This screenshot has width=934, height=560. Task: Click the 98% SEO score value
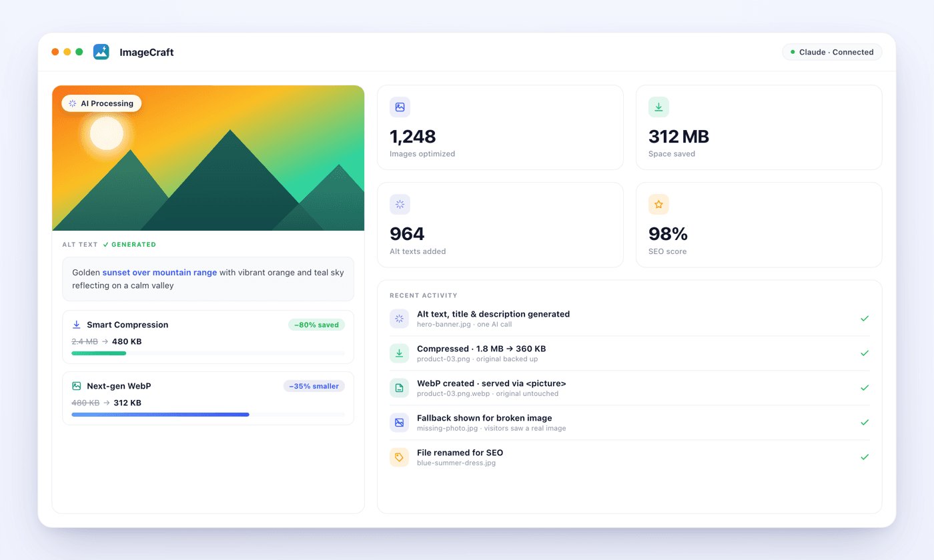click(668, 234)
